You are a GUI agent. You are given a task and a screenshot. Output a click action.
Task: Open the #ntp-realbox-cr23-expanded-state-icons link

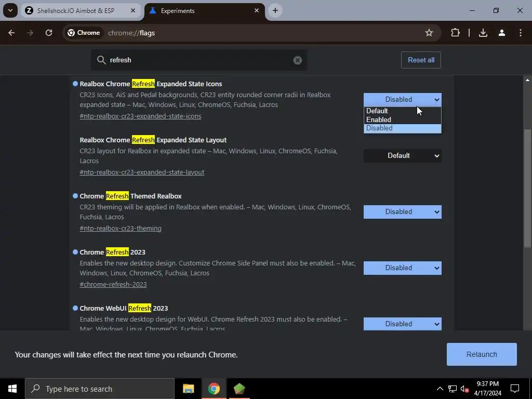140,116
